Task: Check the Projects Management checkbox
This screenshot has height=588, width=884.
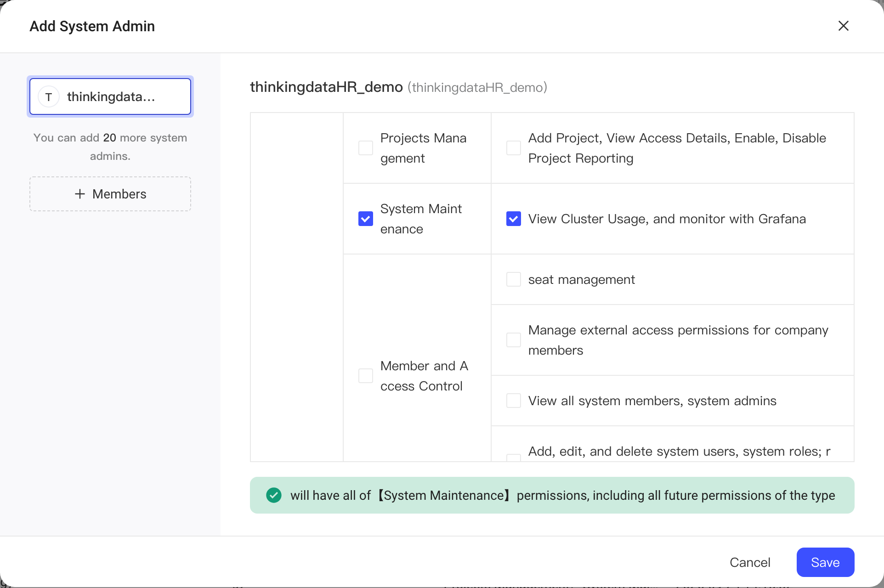Action: (x=366, y=148)
